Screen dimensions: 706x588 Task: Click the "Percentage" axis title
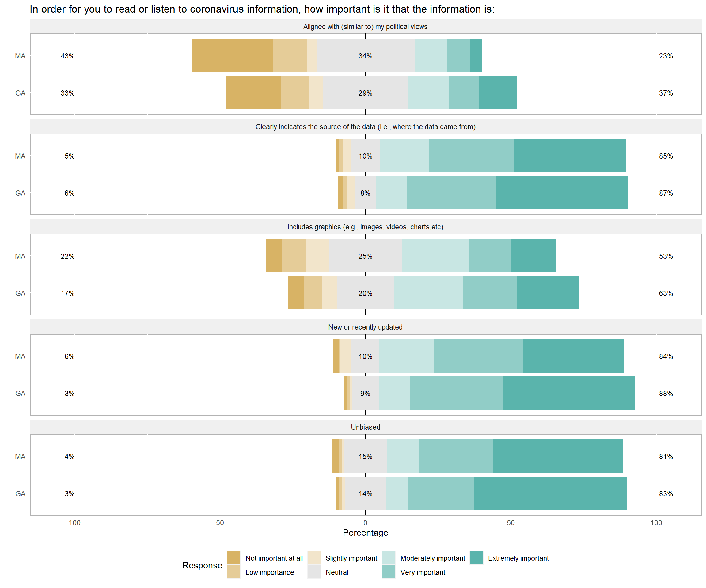366,533
